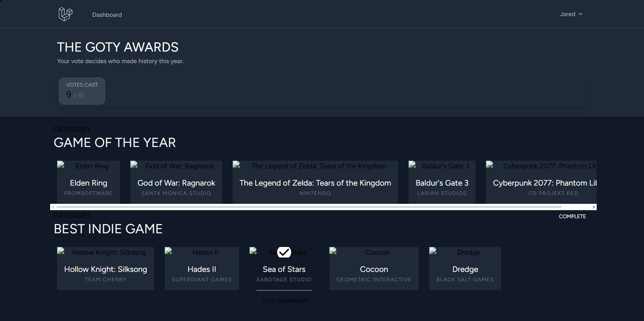The image size is (644, 321).
Task: Click THE GOTY AWARDS title
Action: (x=118, y=47)
